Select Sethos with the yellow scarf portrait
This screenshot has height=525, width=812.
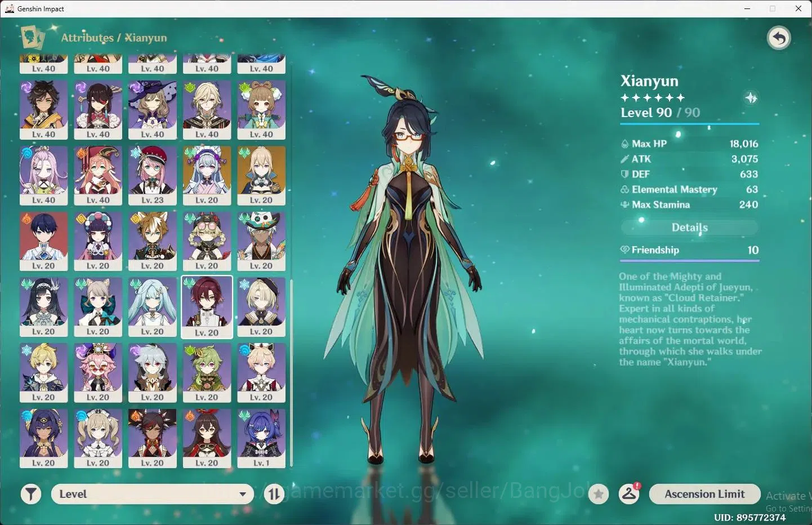pos(44,110)
